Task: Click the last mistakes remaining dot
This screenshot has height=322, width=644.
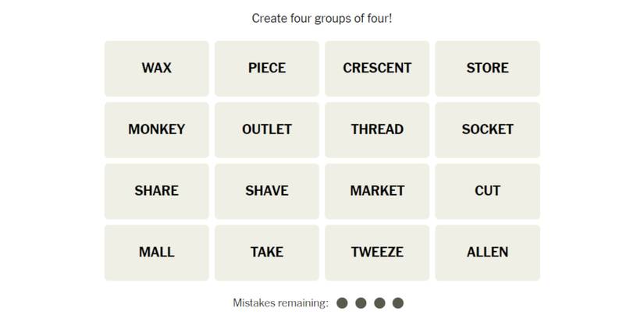Action: [398, 303]
